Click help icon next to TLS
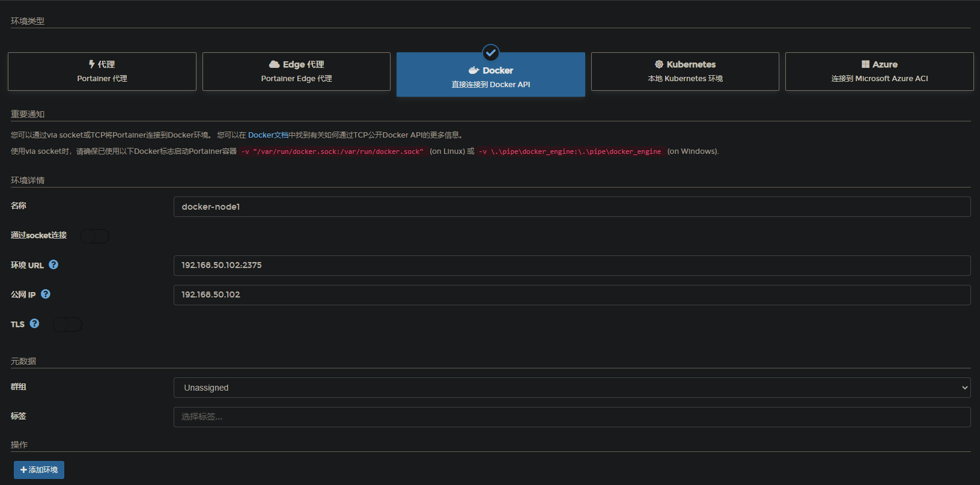Viewport: 980px width, 485px height. click(34, 323)
